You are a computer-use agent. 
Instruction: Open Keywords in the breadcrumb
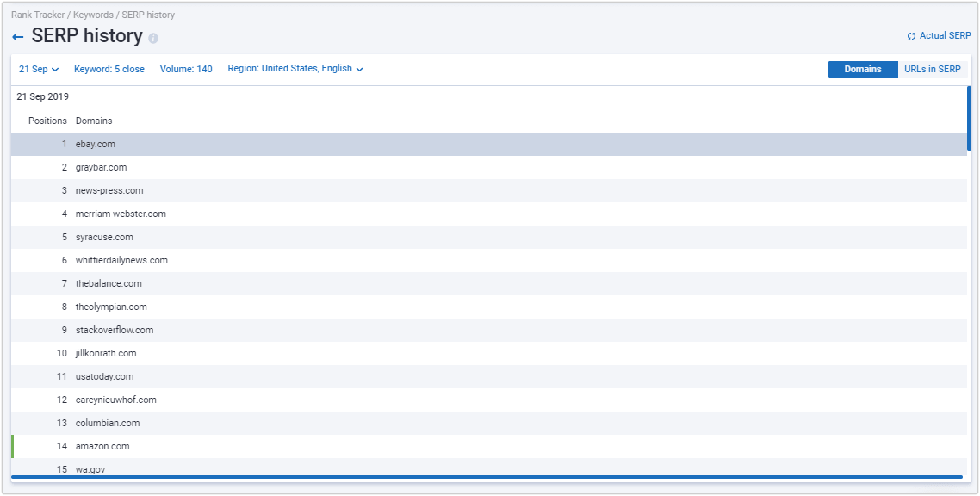pos(93,15)
